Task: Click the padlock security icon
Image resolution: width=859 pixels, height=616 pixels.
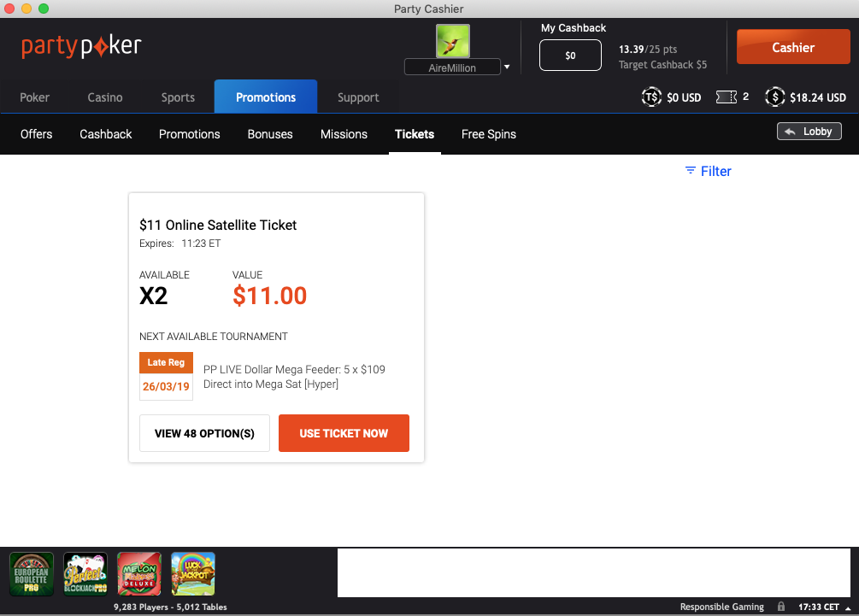Action: click(781, 606)
